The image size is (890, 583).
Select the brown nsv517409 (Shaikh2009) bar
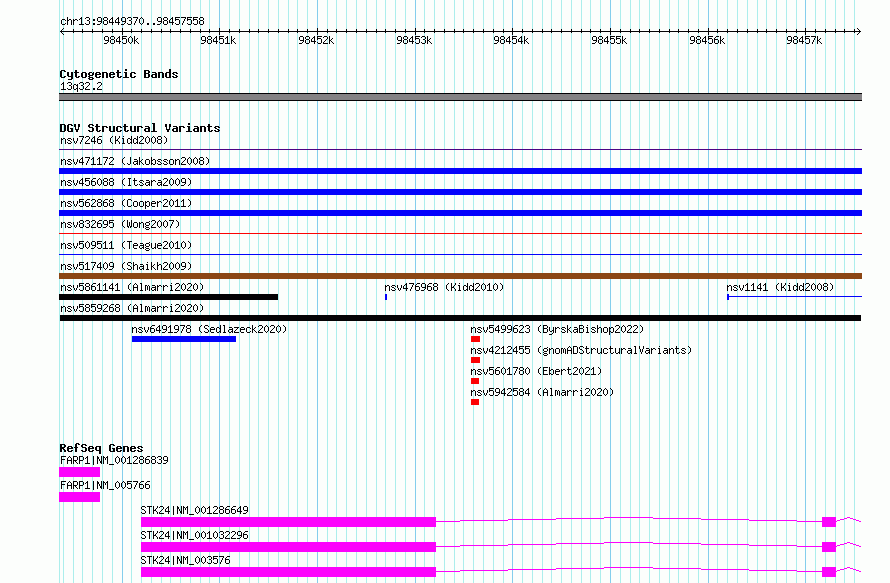460,276
